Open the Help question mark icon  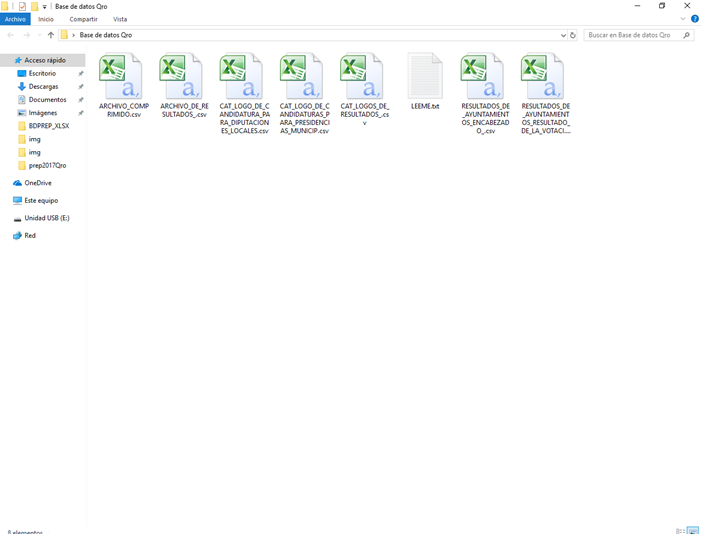click(x=692, y=19)
